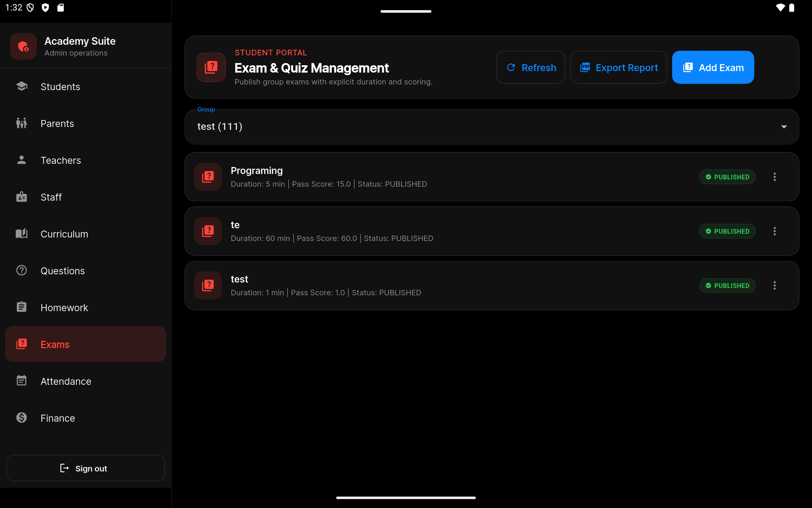Image resolution: width=812 pixels, height=508 pixels.
Task: Click the quiz icon on the 'test' exam card
Action: tap(208, 285)
